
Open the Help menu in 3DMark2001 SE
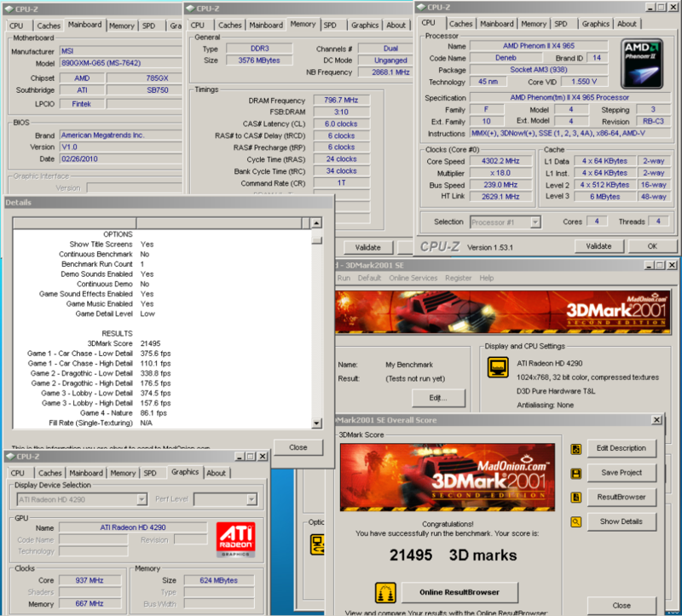coord(486,278)
